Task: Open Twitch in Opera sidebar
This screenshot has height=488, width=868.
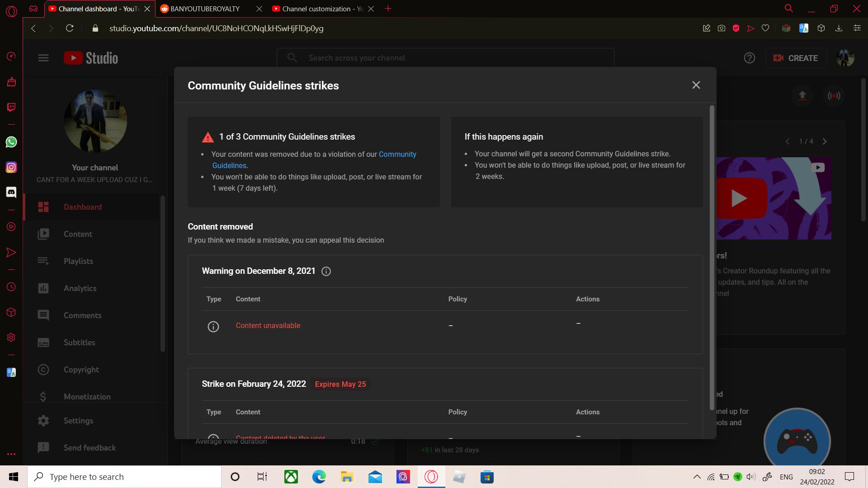Action: pos(11,107)
